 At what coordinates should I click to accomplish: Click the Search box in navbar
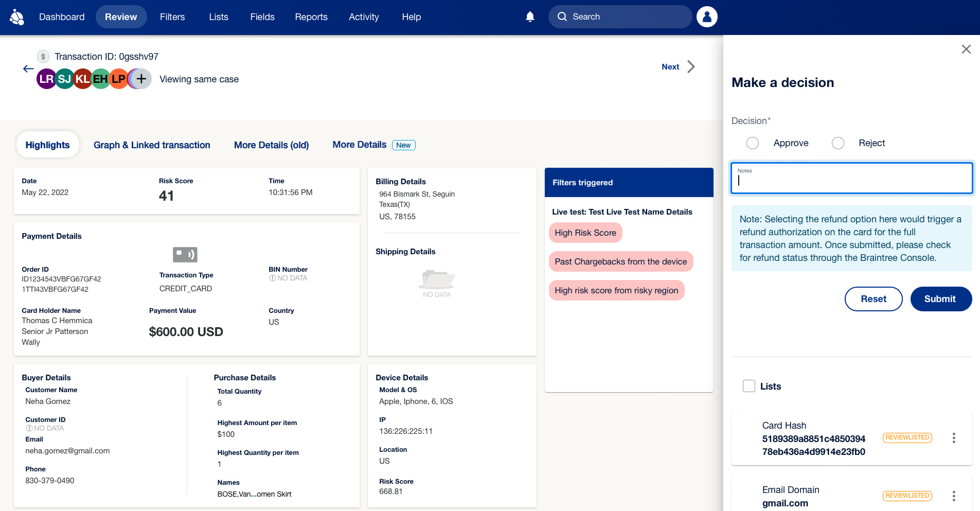620,17
